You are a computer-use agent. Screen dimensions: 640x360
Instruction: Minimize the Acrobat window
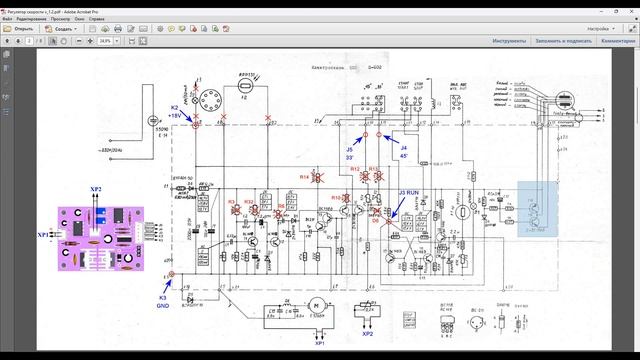click(x=602, y=12)
